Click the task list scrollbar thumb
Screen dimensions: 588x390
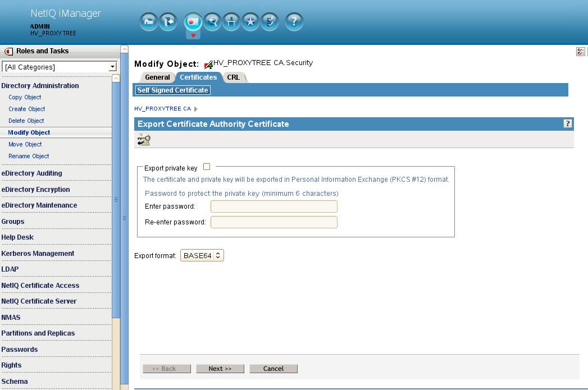[x=116, y=200]
